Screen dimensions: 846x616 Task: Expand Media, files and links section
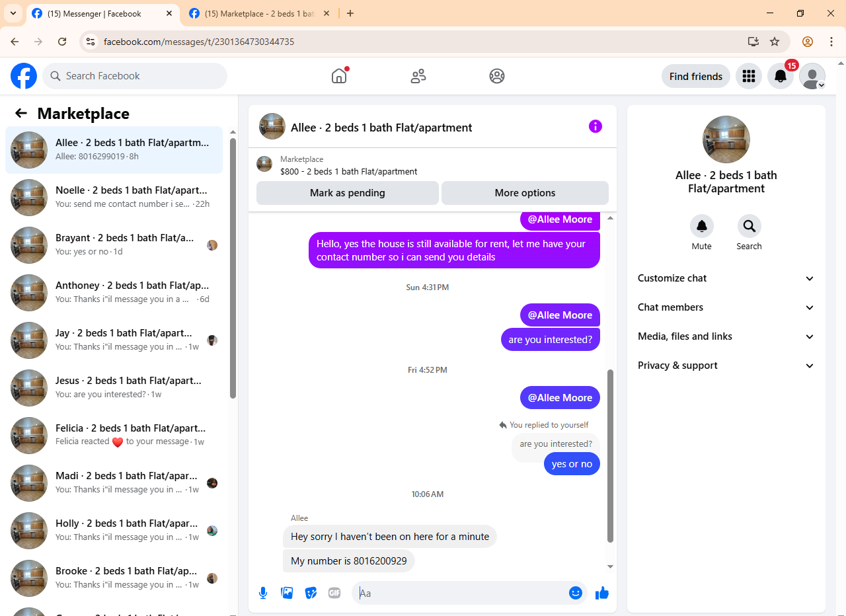726,336
